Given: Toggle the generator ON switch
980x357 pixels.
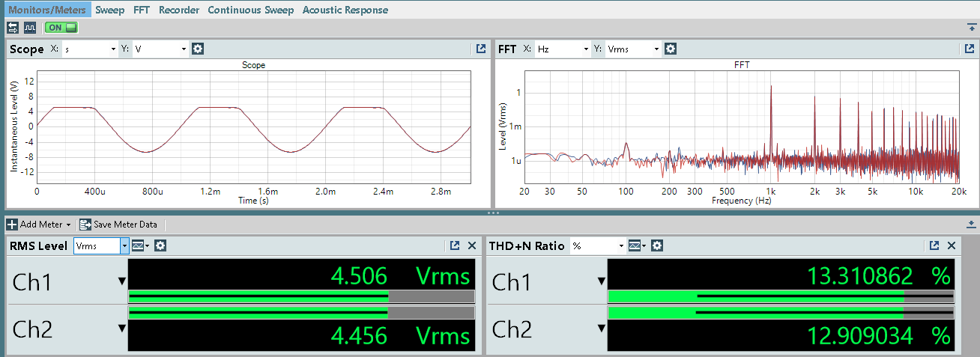Looking at the screenshot, I should pos(61,28).
